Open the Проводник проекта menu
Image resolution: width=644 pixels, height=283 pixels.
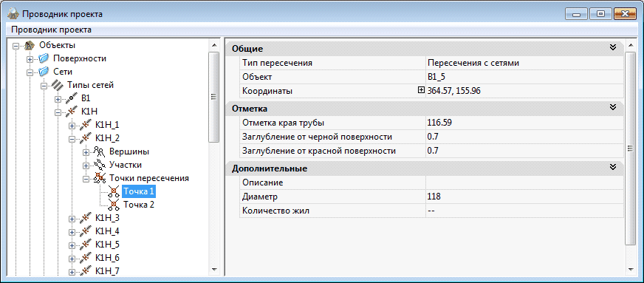(x=52, y=30)
